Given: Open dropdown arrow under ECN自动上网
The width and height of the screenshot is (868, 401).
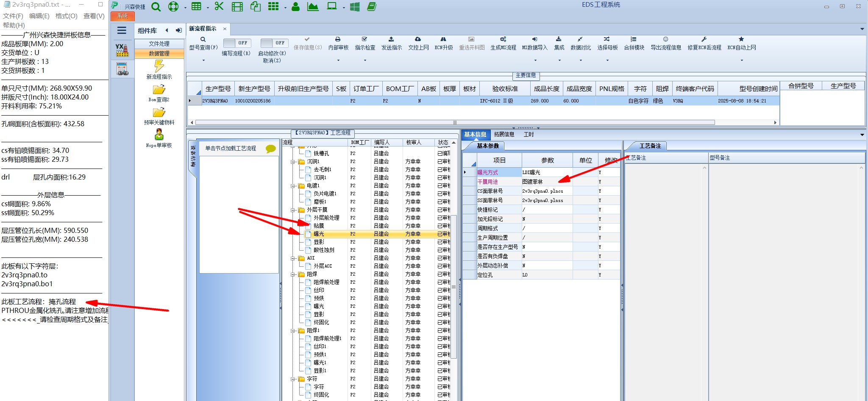Looking at the screenshot, I should tap(742, 61).
